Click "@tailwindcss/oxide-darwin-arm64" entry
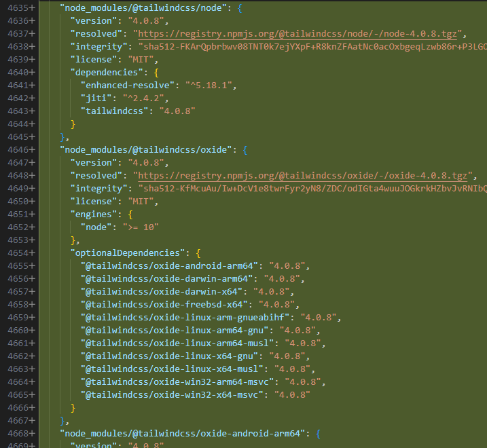The height and width of the screenshot is (448, 487). coord(167,278)
